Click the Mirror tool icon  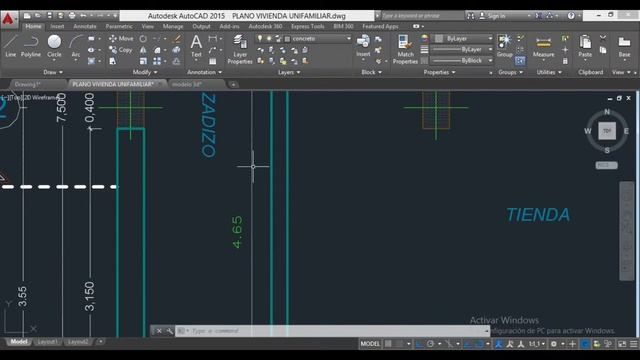tap(143, 50)
